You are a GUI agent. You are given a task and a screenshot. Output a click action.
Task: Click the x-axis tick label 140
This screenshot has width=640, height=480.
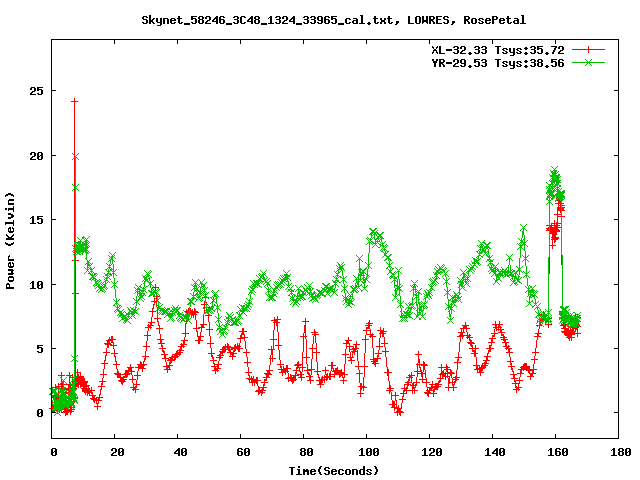495,452
